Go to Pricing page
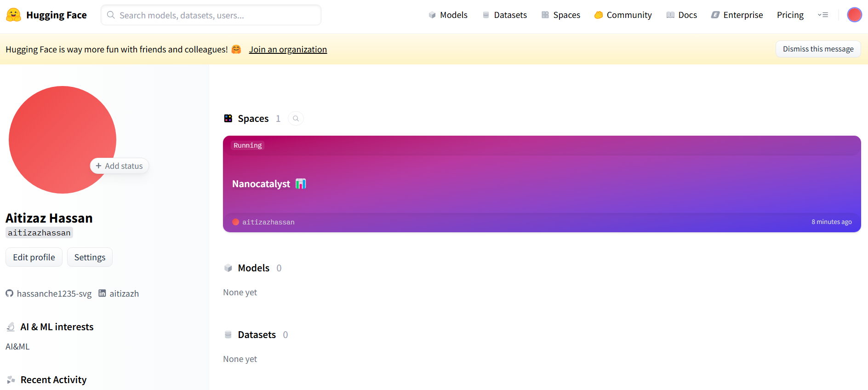 pos(790,15)
